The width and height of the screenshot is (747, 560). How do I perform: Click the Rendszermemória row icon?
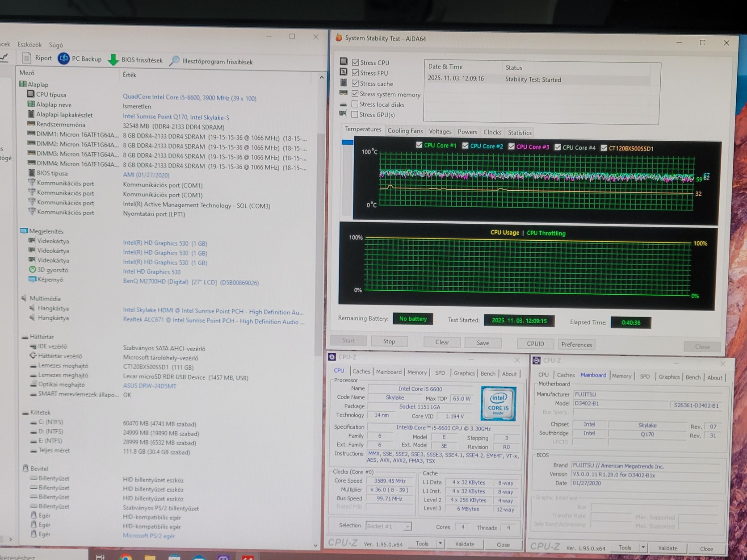click(31, 124)
